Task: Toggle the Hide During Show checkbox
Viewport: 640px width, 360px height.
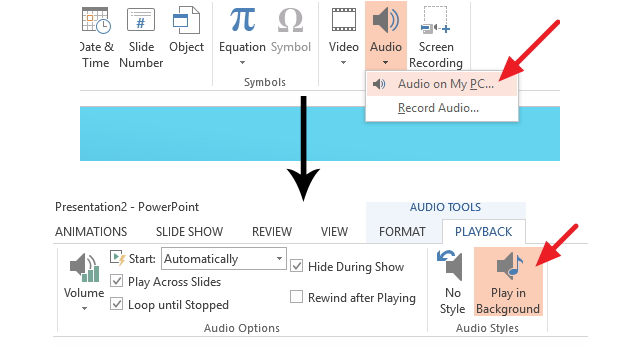Action: click(x=296, y=266)
